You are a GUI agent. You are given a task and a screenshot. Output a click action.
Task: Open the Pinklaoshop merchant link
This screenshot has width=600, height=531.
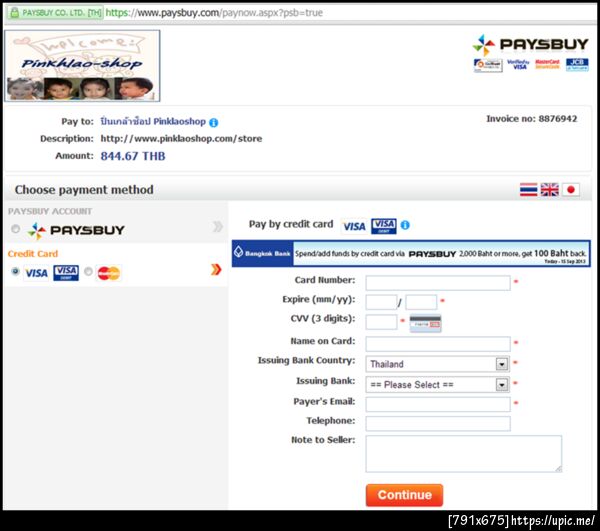click(x=153, y=122)
